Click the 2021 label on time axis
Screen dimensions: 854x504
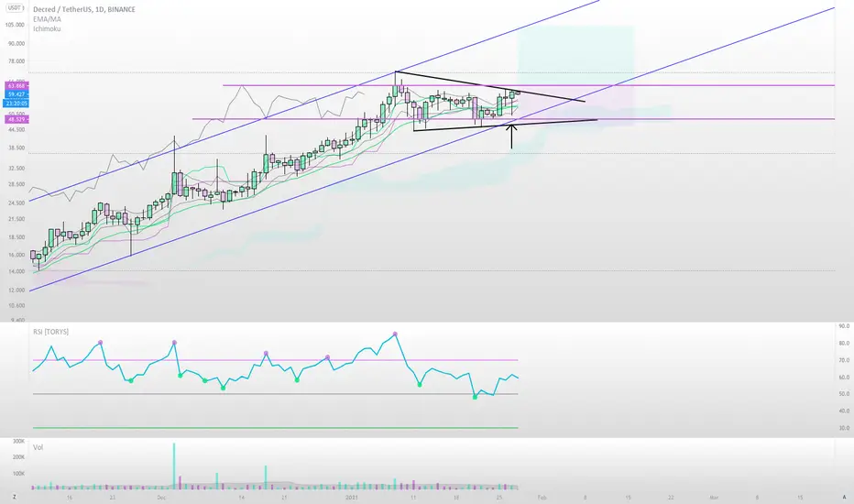coord(352,498)
